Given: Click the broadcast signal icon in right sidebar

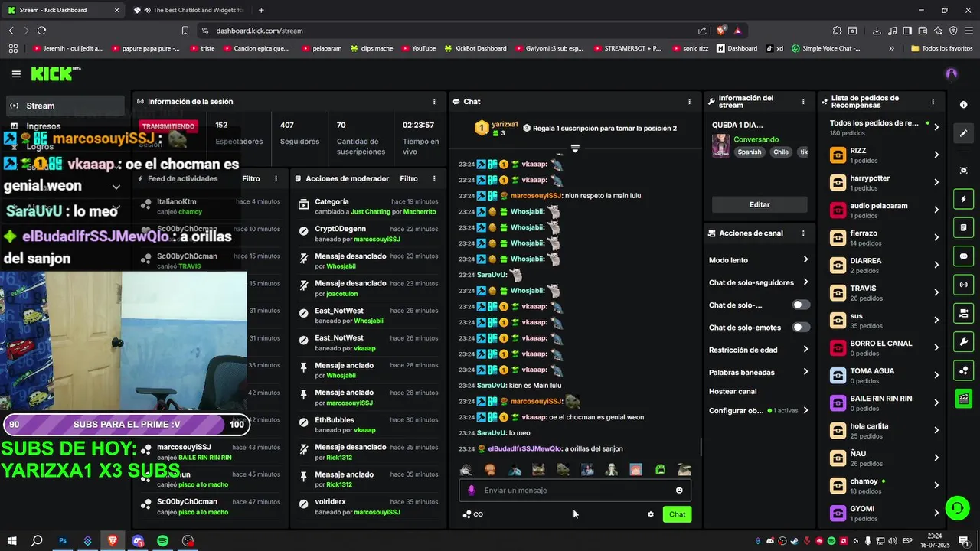Looking at the screenshot, I should tap(964, 285).
